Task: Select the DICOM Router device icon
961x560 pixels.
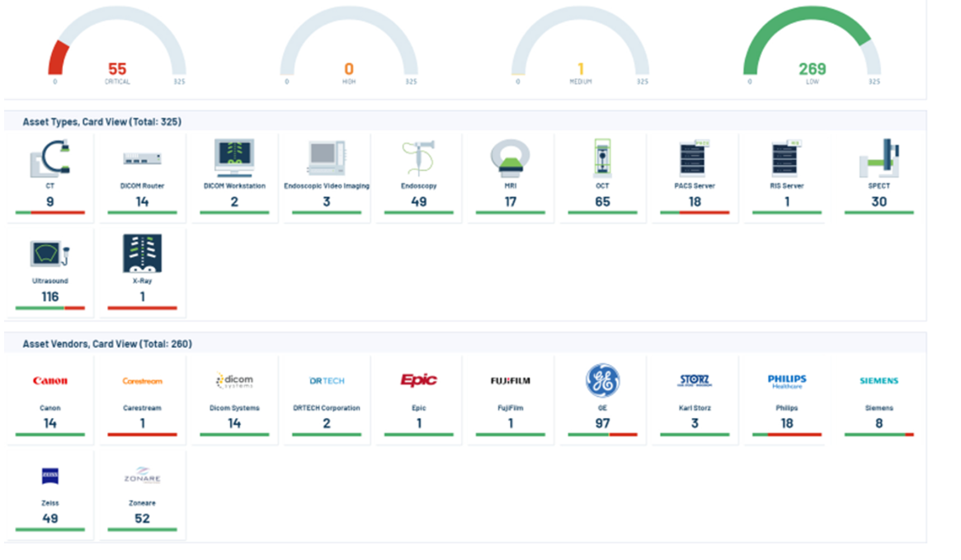Action: tap(142, 158)
